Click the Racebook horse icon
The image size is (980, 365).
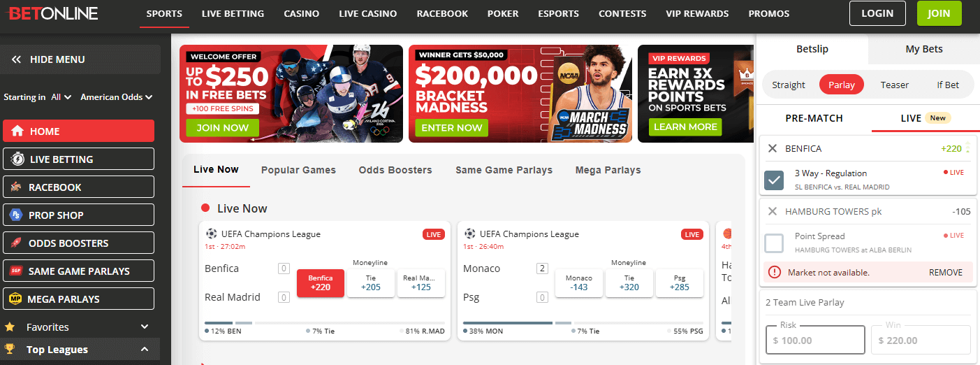[x=16, y=187]
